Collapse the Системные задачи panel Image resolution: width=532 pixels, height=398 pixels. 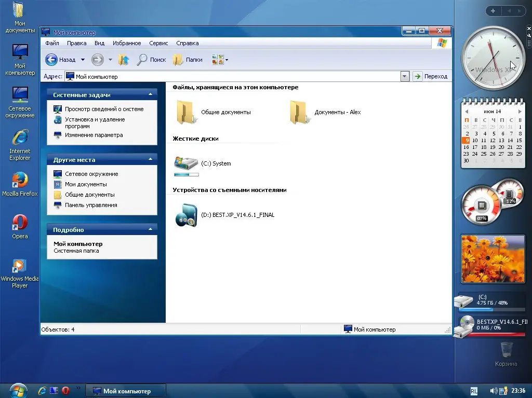150,94
